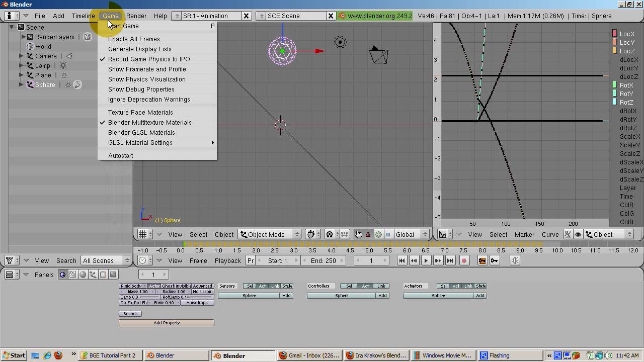This screenshot has height=362, width=644.
Task: Choose Start Game from the Game menu
Action: pos(157,26)
